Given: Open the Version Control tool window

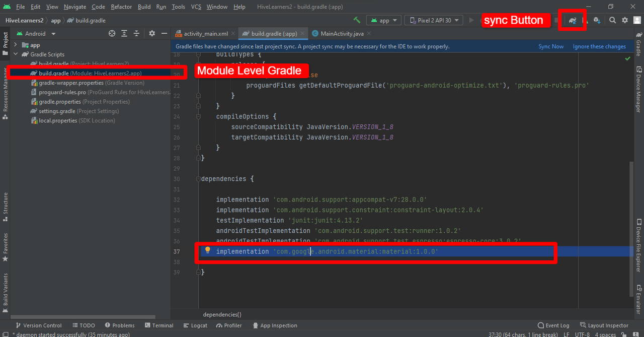Looking at the screenshot, I should click(39, 325).
